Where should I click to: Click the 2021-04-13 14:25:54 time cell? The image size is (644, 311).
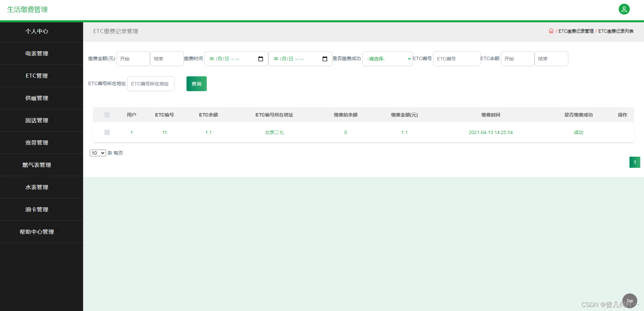coord(491,132)
